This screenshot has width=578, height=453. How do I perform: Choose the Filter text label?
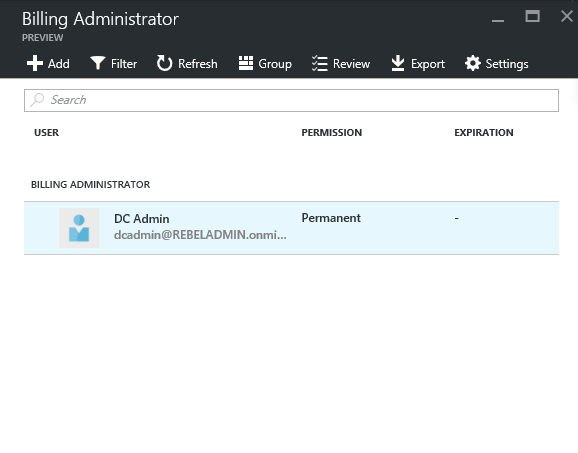click(x=124, y=64)
